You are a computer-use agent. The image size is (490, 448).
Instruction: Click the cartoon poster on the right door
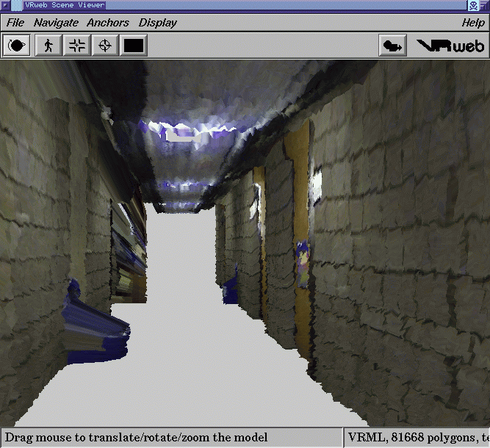[x=303, y=264]
